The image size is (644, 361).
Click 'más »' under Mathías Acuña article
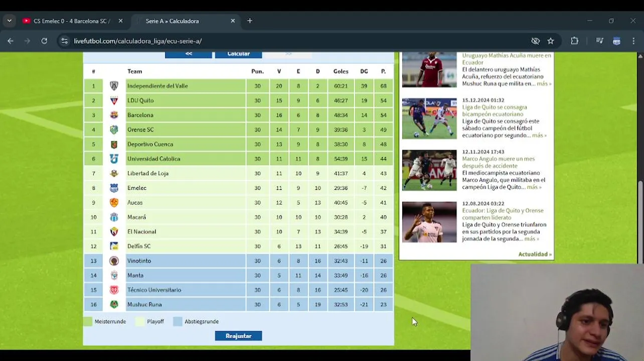pyautogui.click(x=544, y=84)
